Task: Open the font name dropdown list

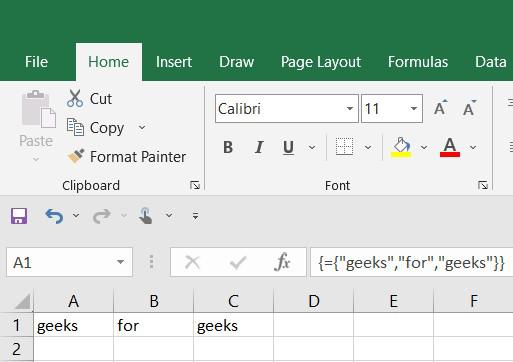Action: pos(350,109)
